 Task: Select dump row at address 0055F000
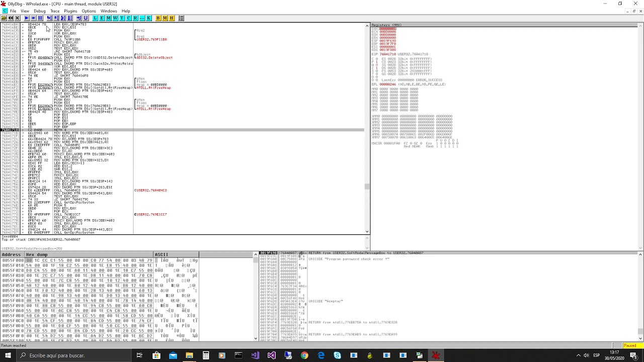[100, 260]
